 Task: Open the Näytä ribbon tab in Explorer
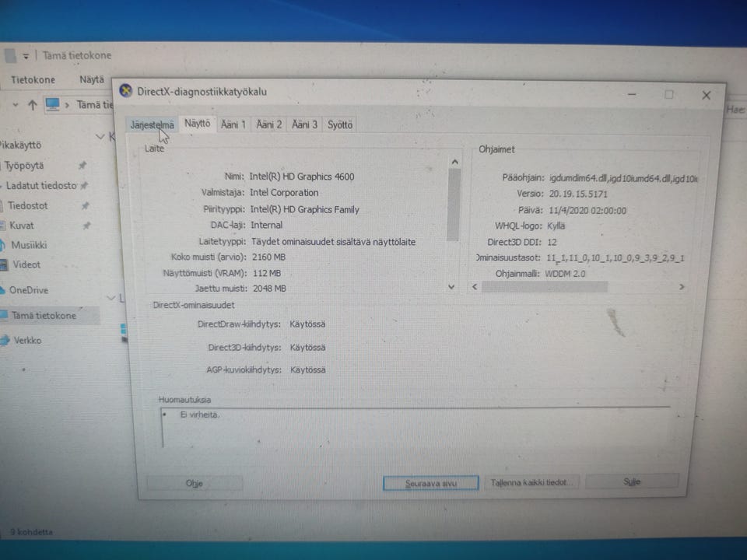(x=92, y=79)
